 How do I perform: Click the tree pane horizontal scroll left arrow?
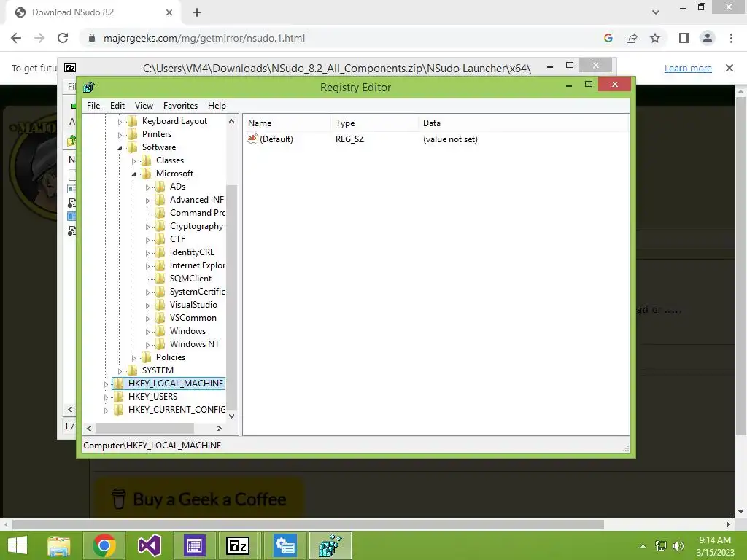coord(89,428)
